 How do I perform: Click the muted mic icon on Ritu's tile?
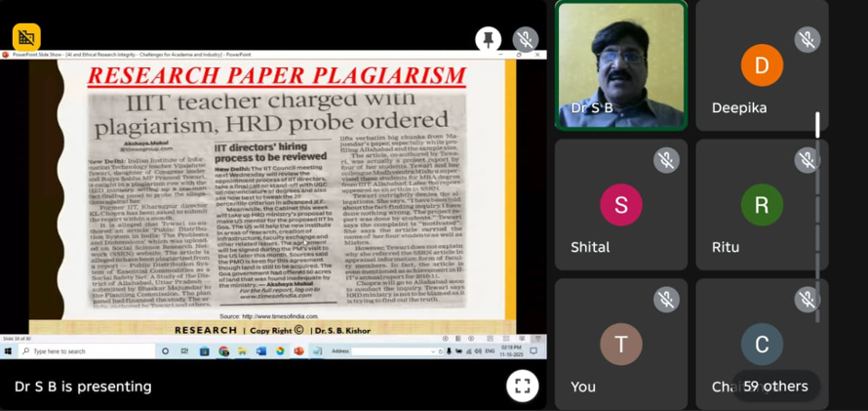pos(806,159)
